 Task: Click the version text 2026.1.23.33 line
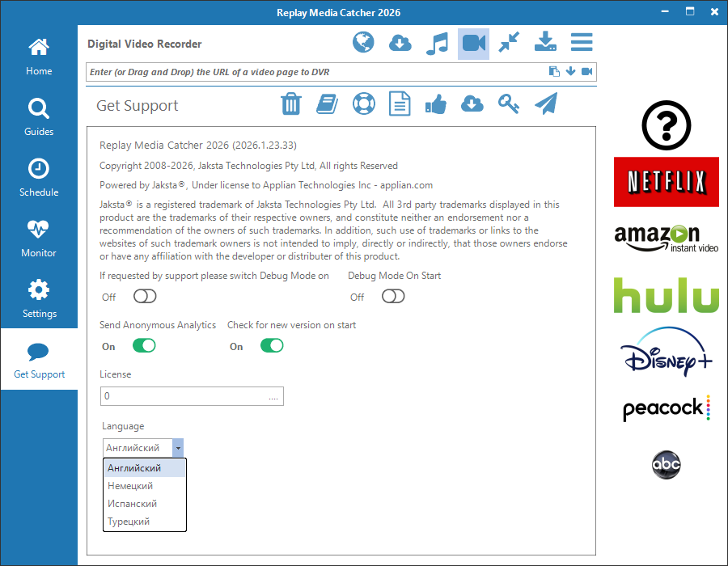[x=198, y=146]
